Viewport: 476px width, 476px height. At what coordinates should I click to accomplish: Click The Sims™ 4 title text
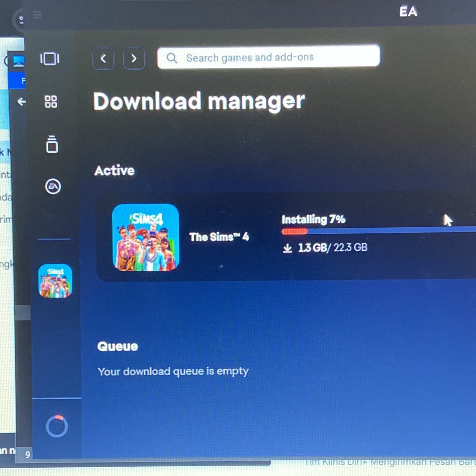click(x=219, y=237)
